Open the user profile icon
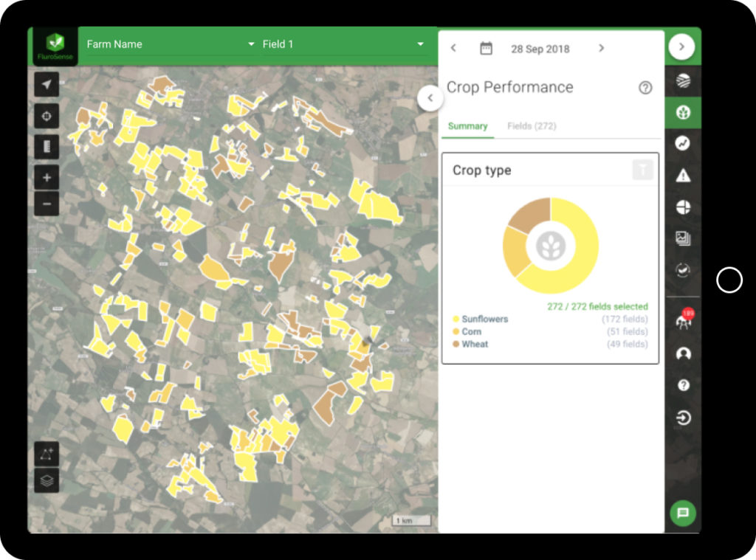This screenshot has width=756, height=560. click(x=683, y=354)
